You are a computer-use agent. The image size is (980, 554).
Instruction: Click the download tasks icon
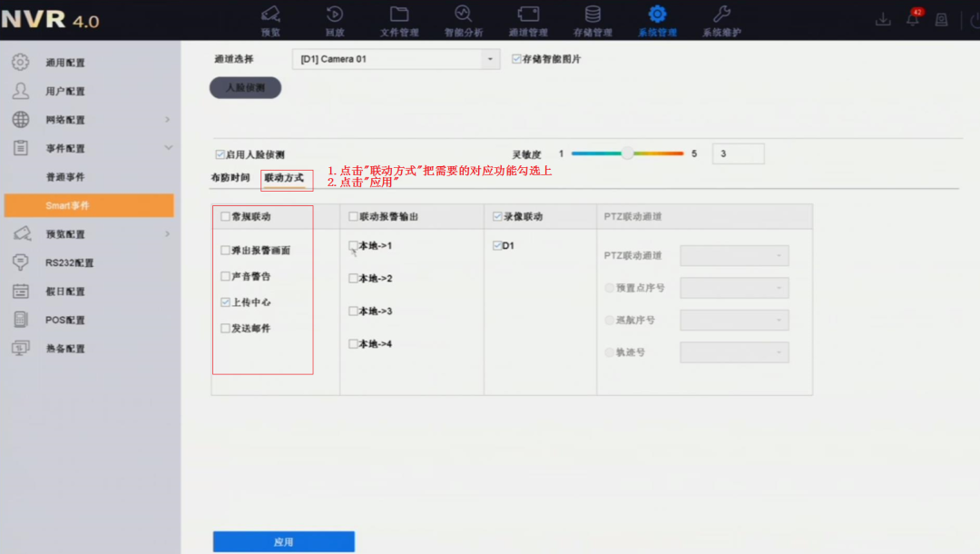(882, 18)
